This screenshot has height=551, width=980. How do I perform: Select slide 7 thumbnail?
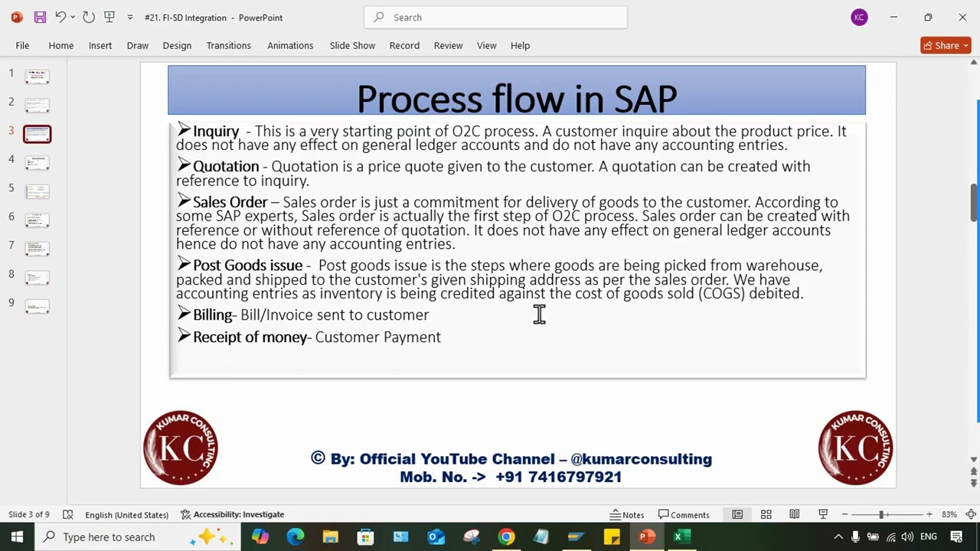38,249
